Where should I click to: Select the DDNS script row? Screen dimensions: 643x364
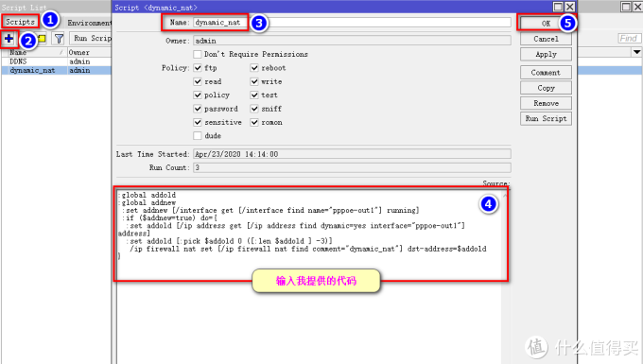coord(56,61)
